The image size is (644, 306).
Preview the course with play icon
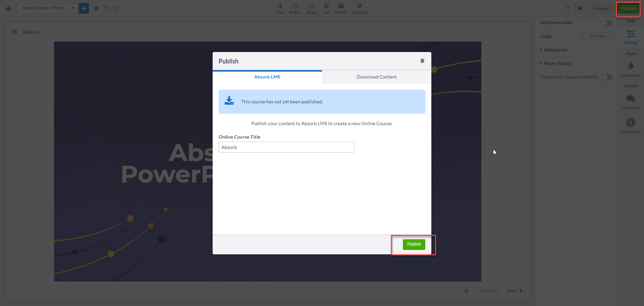[x=580, y=8]
